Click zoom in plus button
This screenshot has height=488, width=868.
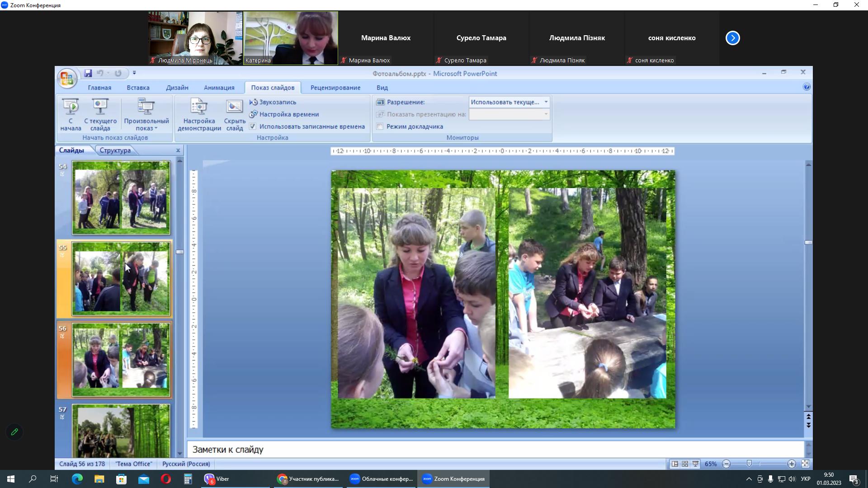(x=791, y=464)
